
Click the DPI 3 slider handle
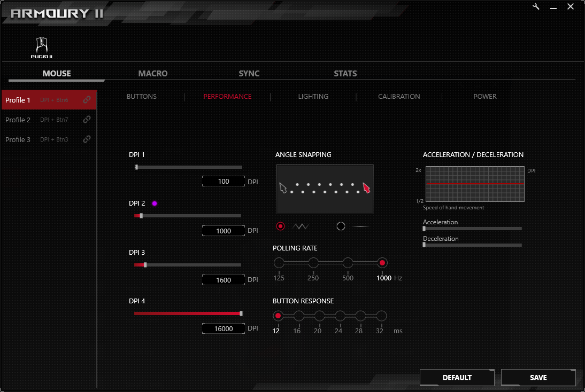click(145, 265)
